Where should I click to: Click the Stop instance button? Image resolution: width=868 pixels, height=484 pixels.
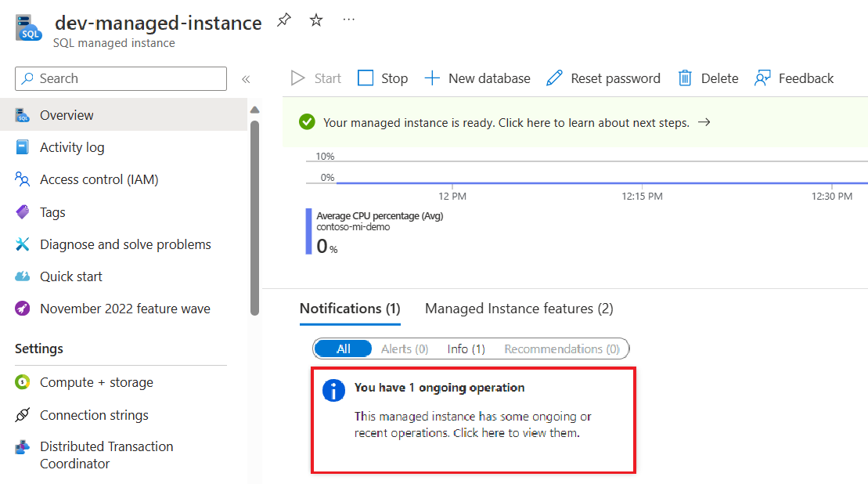pos(383,78)
